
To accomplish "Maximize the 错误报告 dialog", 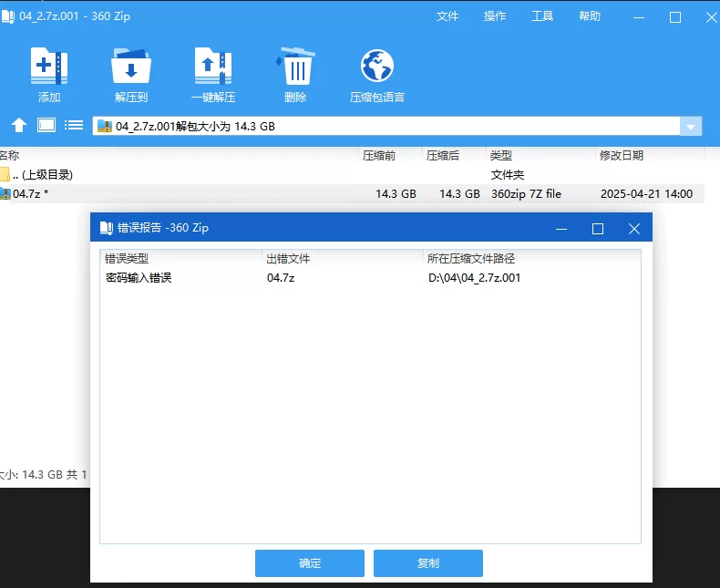I will [x=597, y=229].
